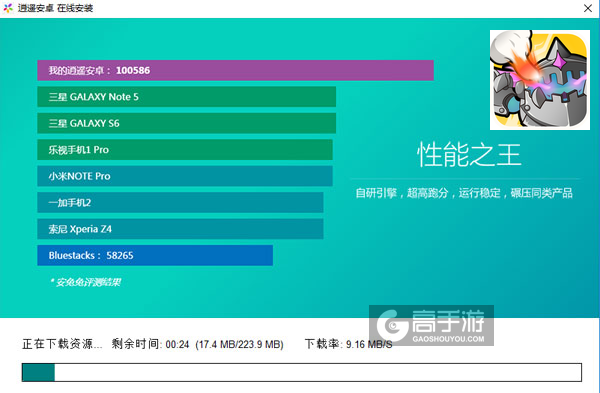
Task: Select the purple 我的逍遥安卓 100586 bar
Action: (x=235, y=70)
